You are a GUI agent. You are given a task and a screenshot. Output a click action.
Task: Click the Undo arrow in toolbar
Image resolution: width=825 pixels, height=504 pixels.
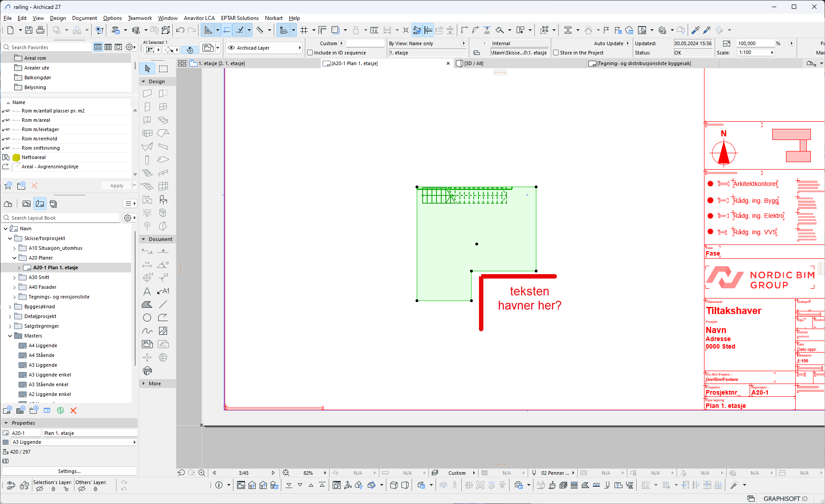(x=180, y=30)
